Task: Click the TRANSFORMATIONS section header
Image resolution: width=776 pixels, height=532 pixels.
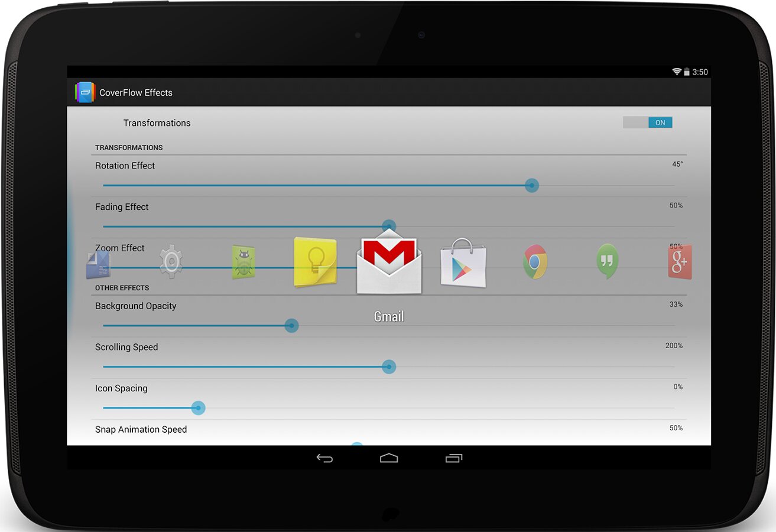Action: (x=129, y=148)
